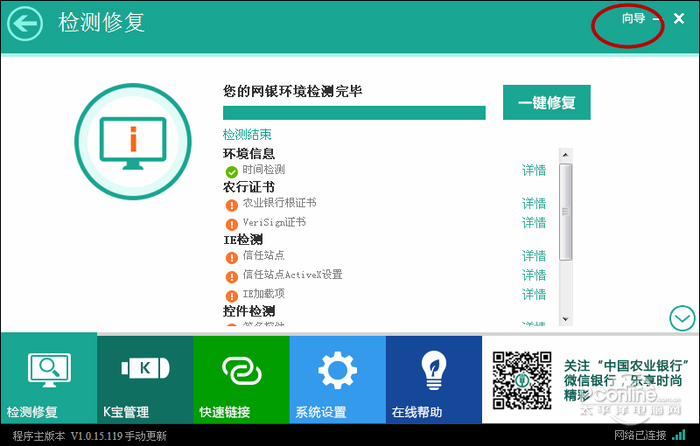The image size is (700, 446).
Task: Click the 时间检测 item text
Action: click(x=263, y=170)
